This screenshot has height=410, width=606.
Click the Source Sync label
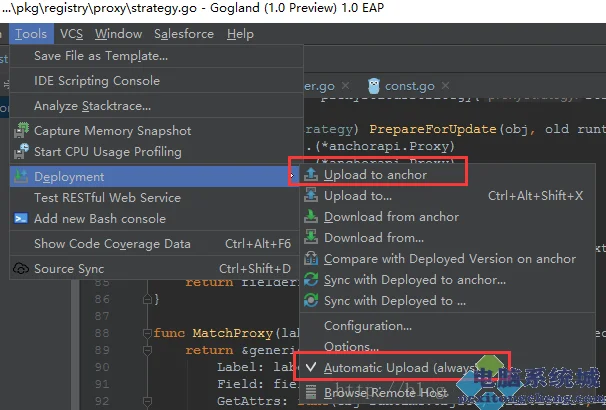[x=69, y=269]
